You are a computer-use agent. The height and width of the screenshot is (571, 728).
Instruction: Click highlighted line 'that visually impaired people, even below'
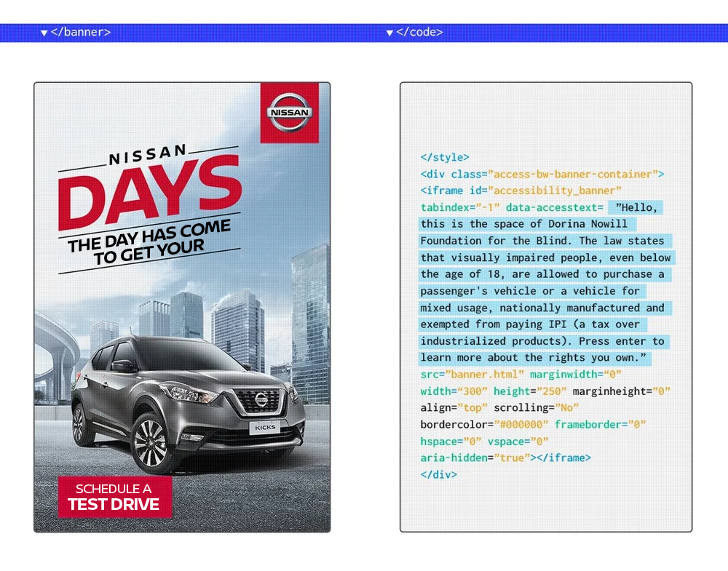click(545, 257)
